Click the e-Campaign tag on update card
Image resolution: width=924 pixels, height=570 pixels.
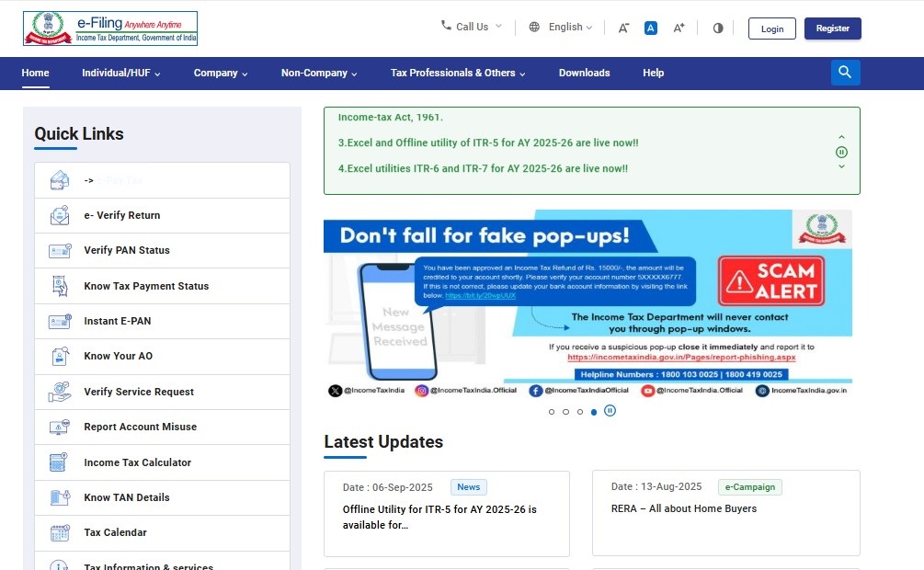pos(749,487)
